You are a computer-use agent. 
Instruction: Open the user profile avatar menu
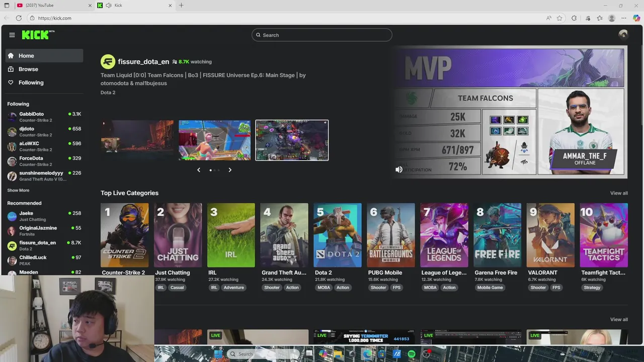(x=623, y=34)
